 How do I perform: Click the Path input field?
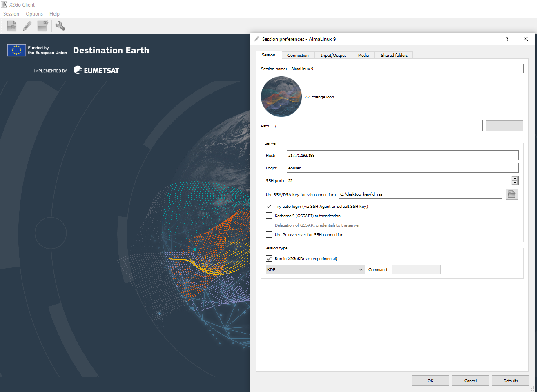tap(378, 126)
